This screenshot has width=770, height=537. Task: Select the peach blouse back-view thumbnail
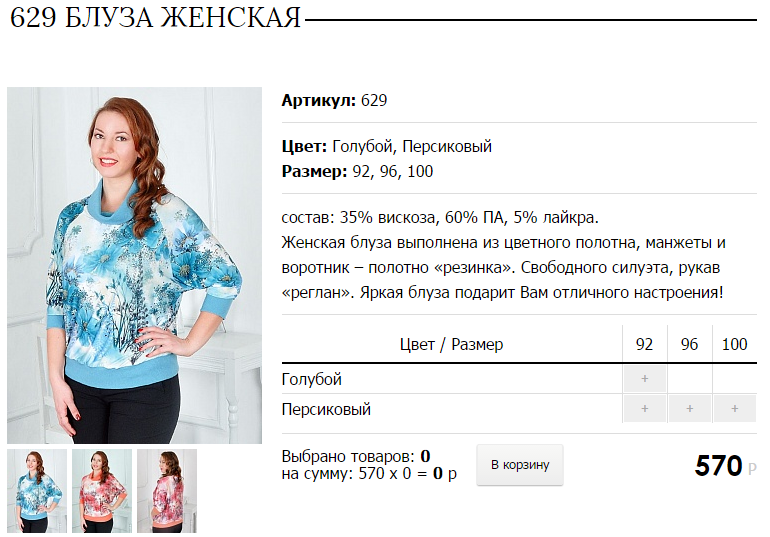point(167,491)
